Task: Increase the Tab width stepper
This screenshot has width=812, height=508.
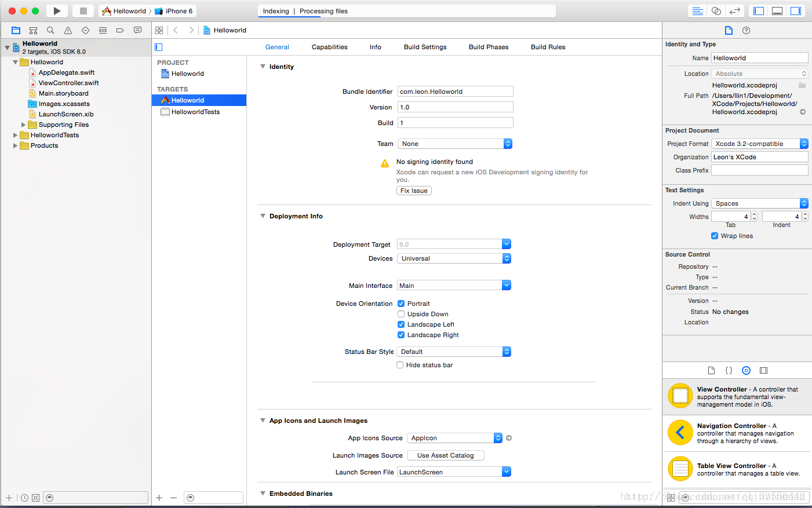Action: click(x=754, y=214)
